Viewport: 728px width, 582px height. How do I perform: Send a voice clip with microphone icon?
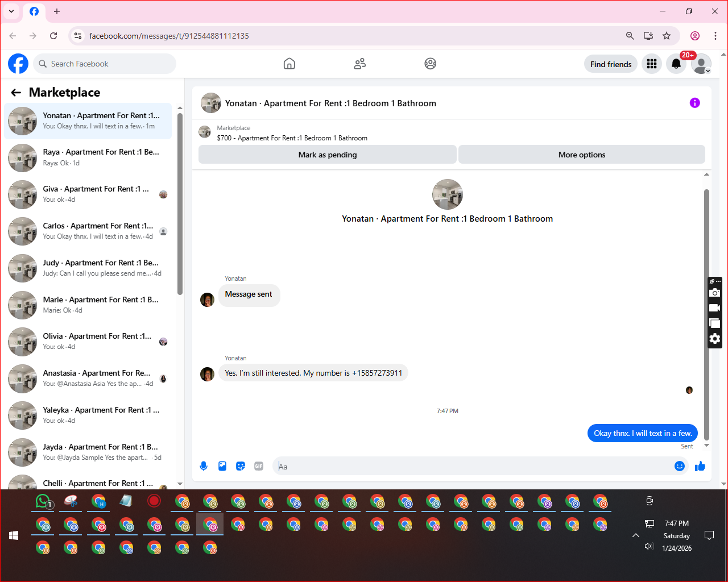pyautogui.click(x=204, y=466)
